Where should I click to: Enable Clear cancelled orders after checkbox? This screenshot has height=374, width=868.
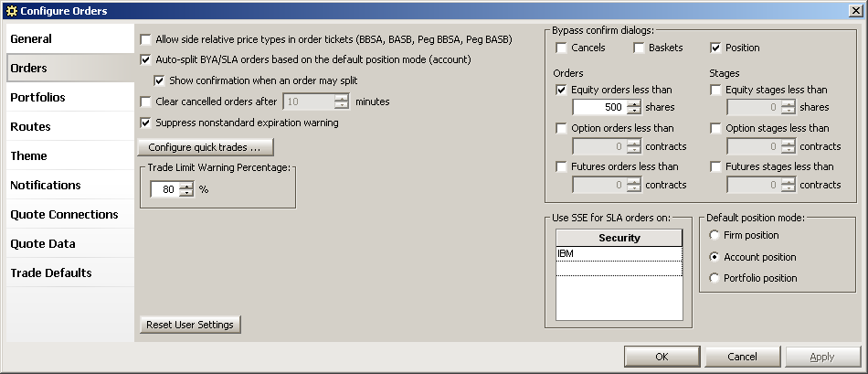(146, 102)
